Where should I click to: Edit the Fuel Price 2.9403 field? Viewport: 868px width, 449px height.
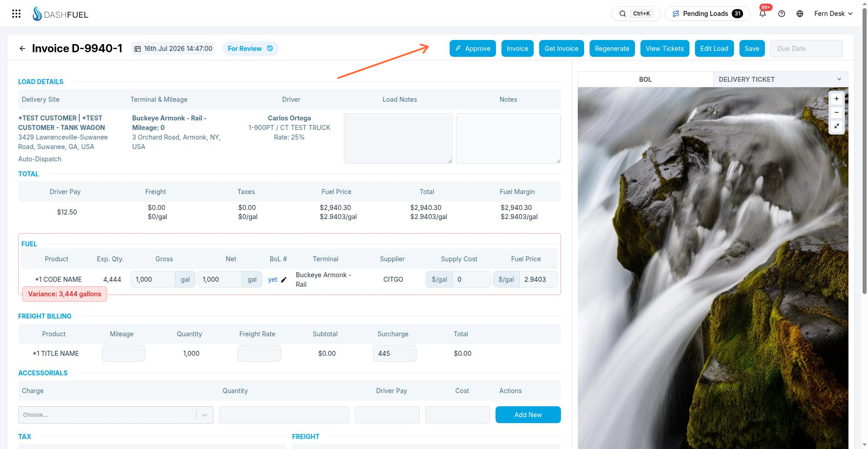538,279
